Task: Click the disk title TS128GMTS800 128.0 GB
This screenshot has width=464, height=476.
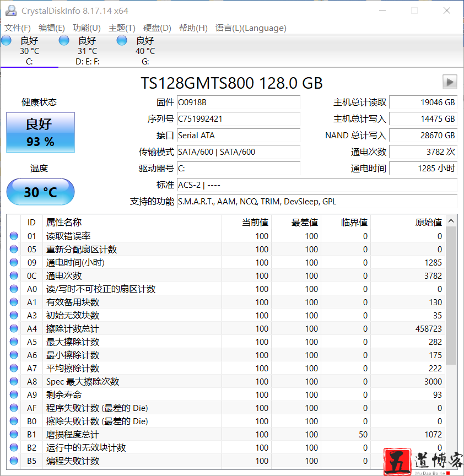Action: pyautogui.click(x=231, y=83)
